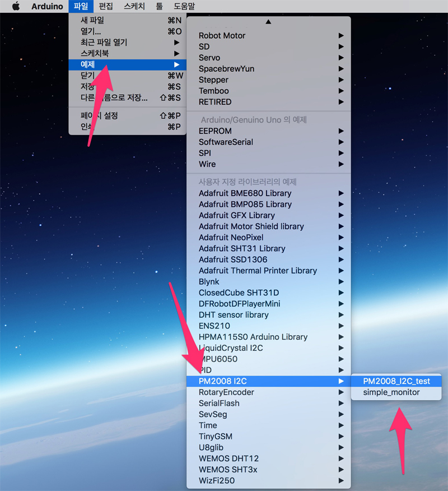The image size is (448, 491).
Task: Open Stepper examples submenu
Action: (x=268, y=80)
